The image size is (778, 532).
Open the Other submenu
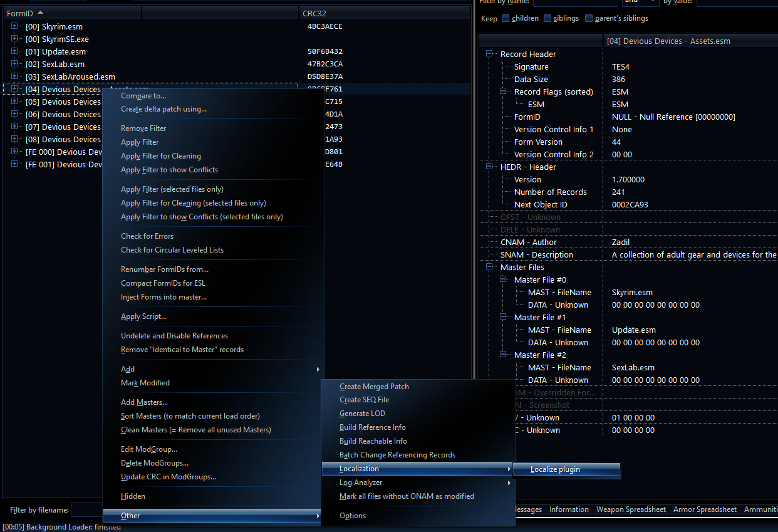click(x=213, y=516)
